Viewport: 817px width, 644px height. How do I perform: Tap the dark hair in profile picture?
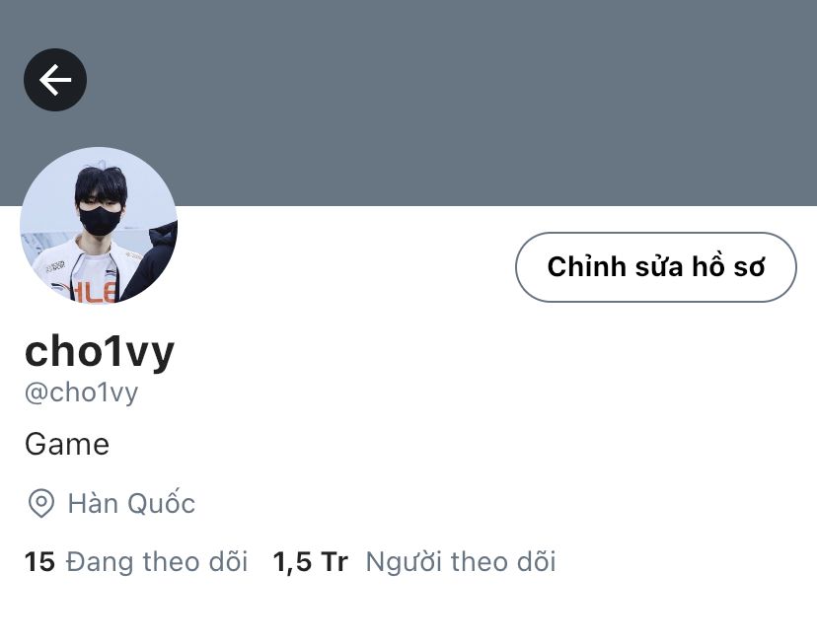(x=101, y=182)
